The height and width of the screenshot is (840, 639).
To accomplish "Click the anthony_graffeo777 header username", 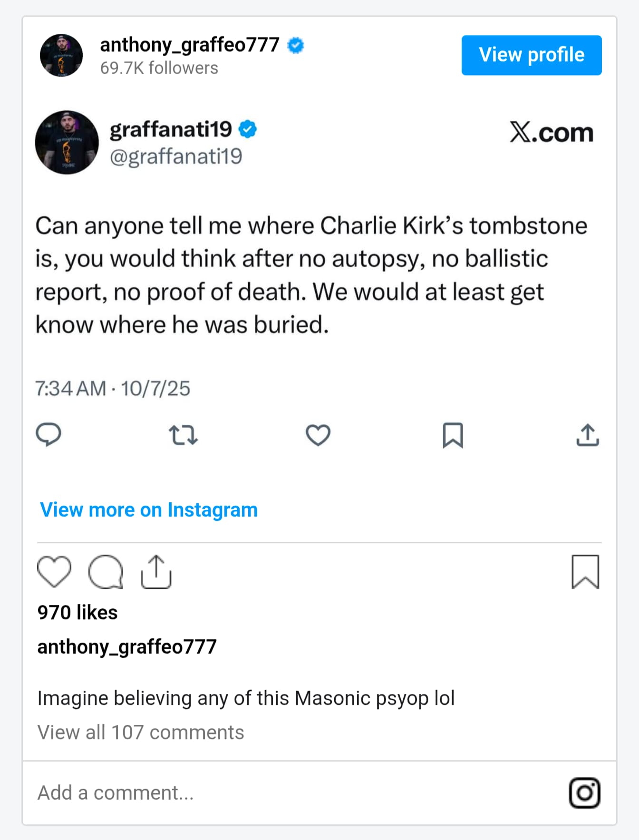I will point(189,45).
